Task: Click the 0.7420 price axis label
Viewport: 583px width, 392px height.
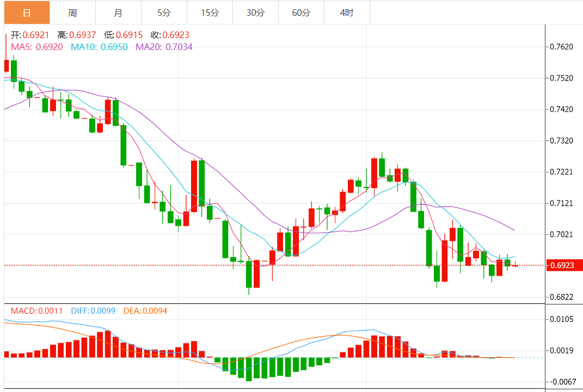Action: tap(561, 109)
